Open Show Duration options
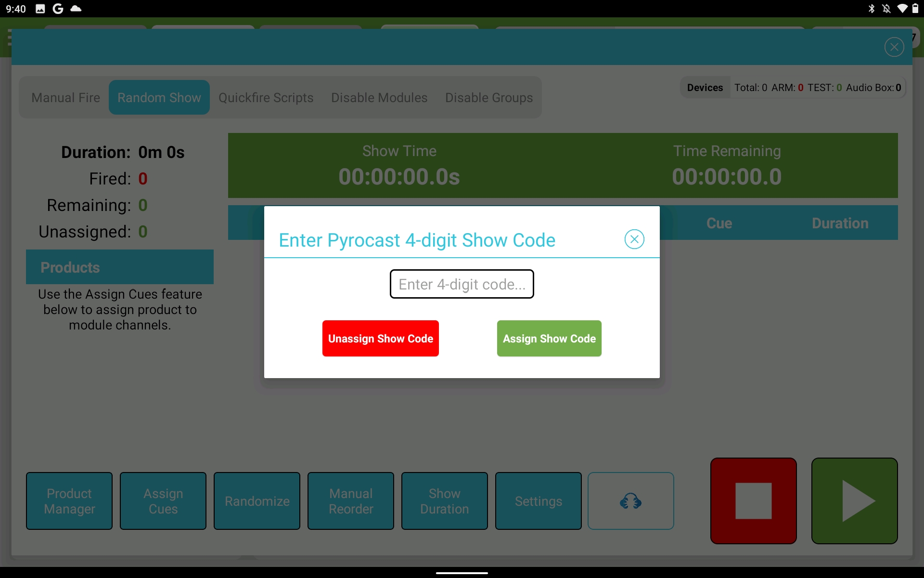The image size is (924, 578). click(444, 501)
